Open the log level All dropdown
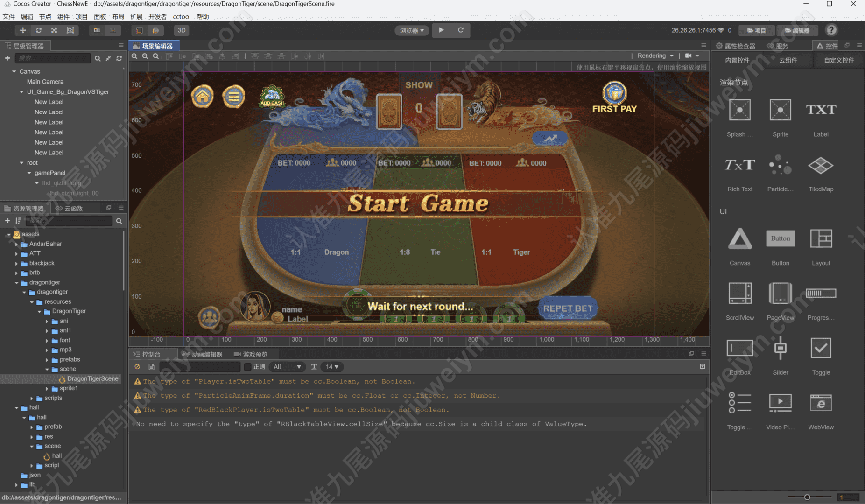Screen dimensions: 865x504 click(287, 367)
